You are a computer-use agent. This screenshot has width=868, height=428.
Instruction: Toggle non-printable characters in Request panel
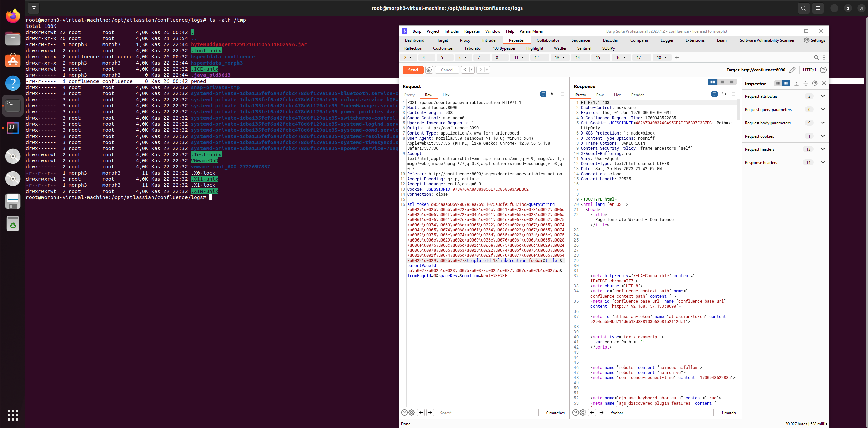tap(553, 94)
